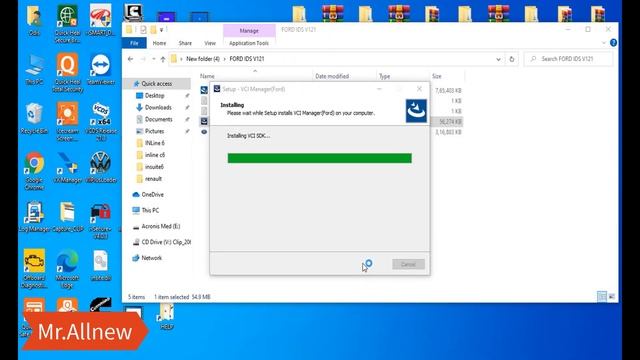Image resolution: width=640 pixels, height=360 pixels.
Task: Open Quick Heal Secure Browse shortcut
Action: coord(67,24)
